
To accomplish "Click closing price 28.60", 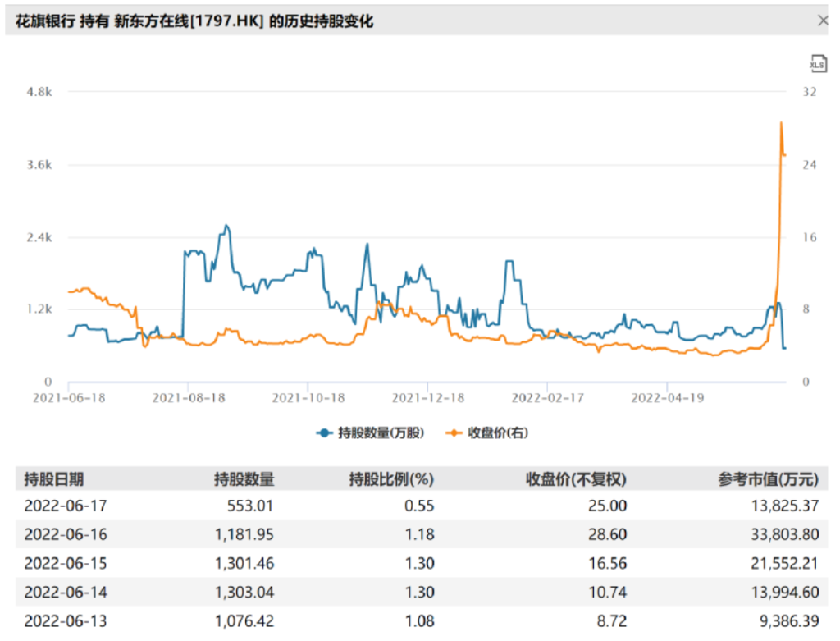I will (608, 534).
